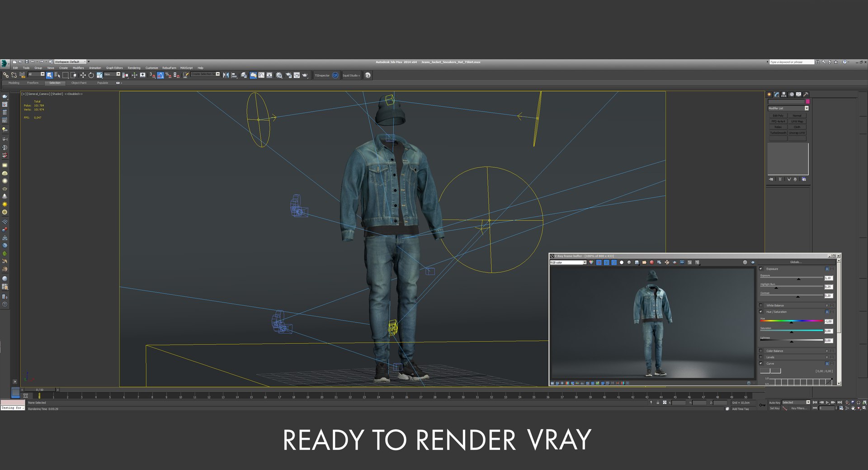Open the Motion command panel
868x470 pixels.
(791, 94)
